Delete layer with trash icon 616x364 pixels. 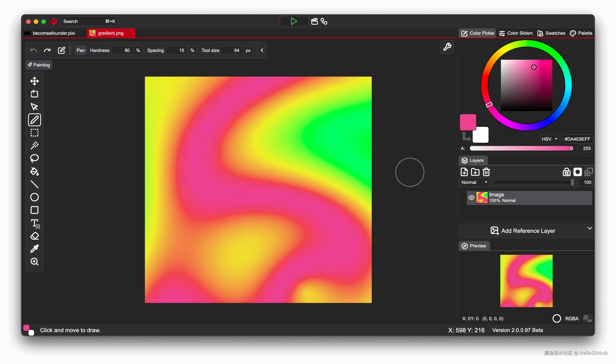coord(486,172)
